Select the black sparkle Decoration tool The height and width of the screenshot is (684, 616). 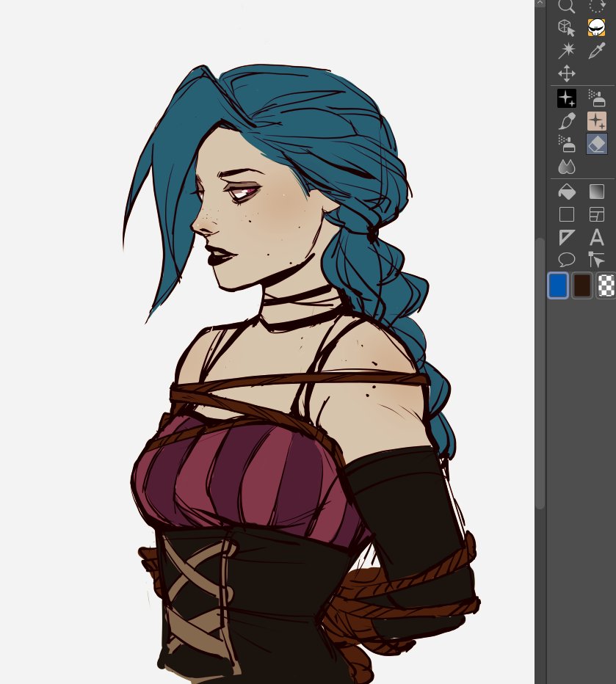pos(566,98)
